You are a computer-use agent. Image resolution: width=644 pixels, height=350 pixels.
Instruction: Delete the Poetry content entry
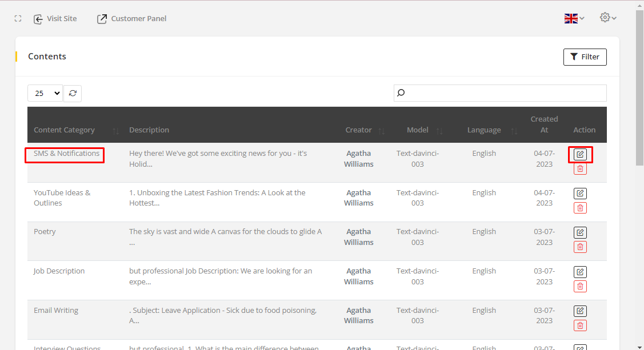580,247
